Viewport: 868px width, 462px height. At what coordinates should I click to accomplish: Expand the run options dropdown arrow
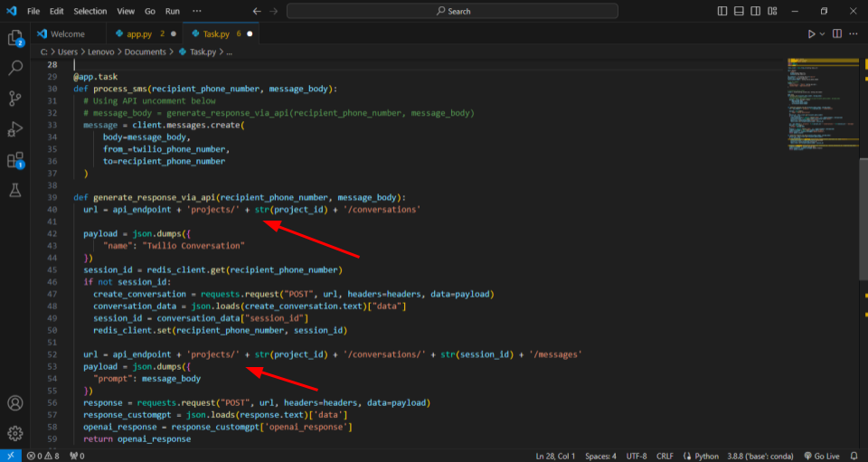[x=822, y=33]
